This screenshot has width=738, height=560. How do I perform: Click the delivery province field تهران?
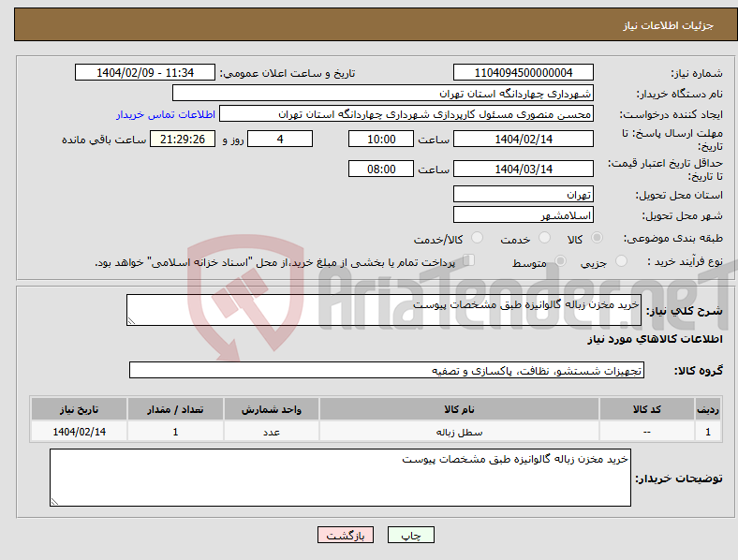[523, 194]
